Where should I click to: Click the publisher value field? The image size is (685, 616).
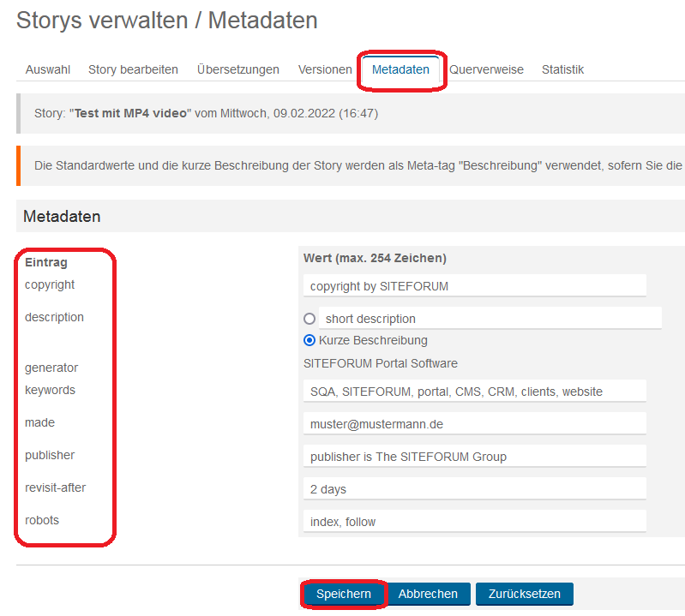point(474,457)
